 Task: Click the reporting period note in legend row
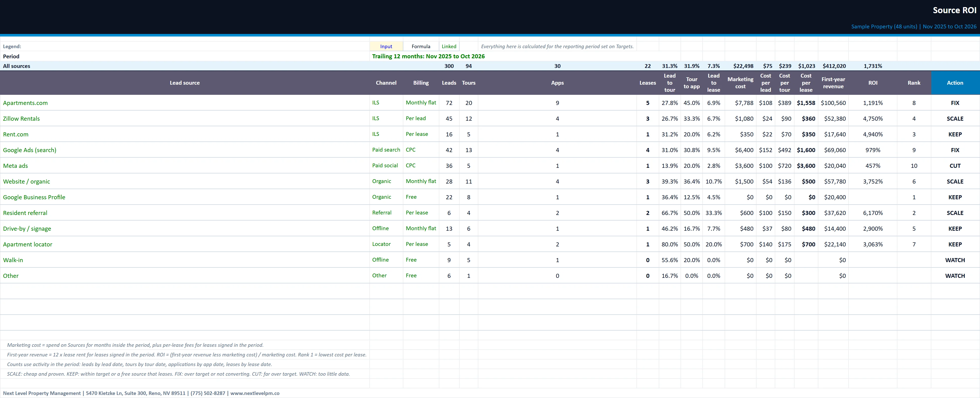click(557, 46)
